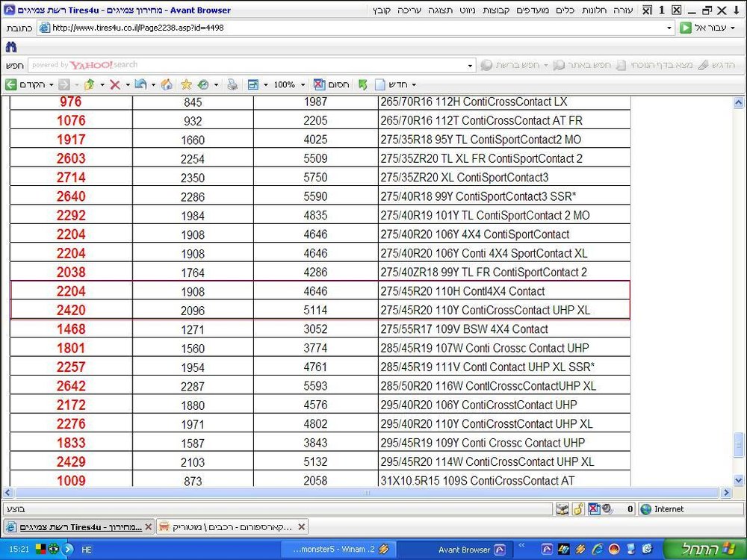Open the 100% zoom dropdown
The image size is (747, 560).
(303, 85)
